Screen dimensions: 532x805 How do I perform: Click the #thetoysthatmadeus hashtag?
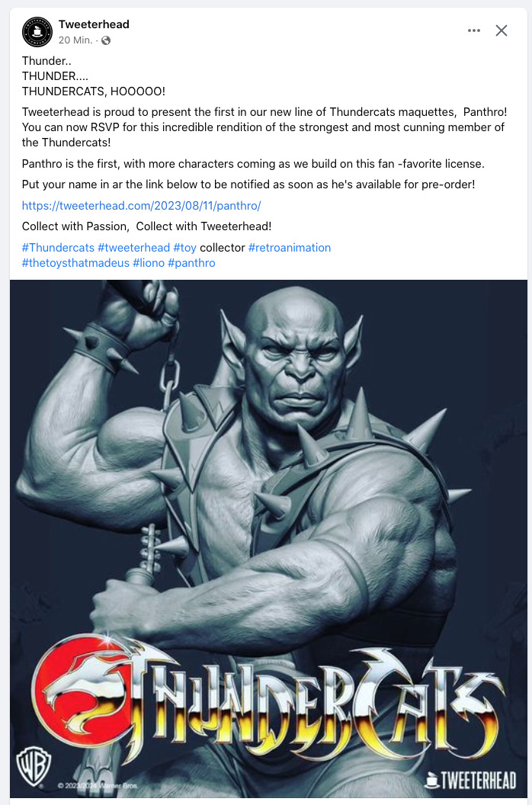[x=75, y=263]
